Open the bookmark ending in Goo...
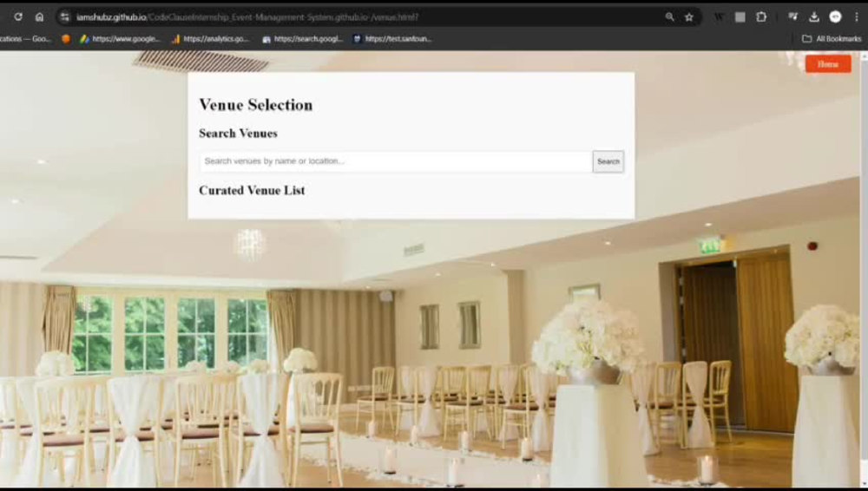The height and width of the screenshot is (491, 868). click(25, 39)
